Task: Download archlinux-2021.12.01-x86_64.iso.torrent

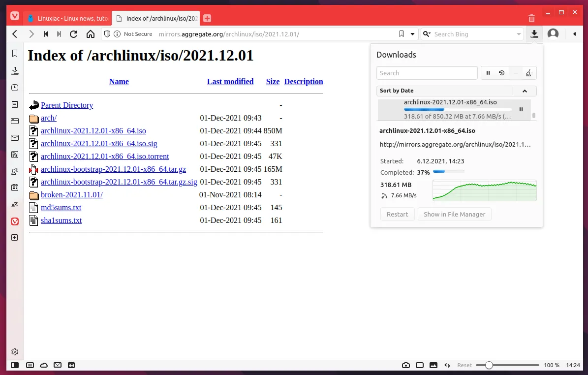Action: (x=105, y=156)
